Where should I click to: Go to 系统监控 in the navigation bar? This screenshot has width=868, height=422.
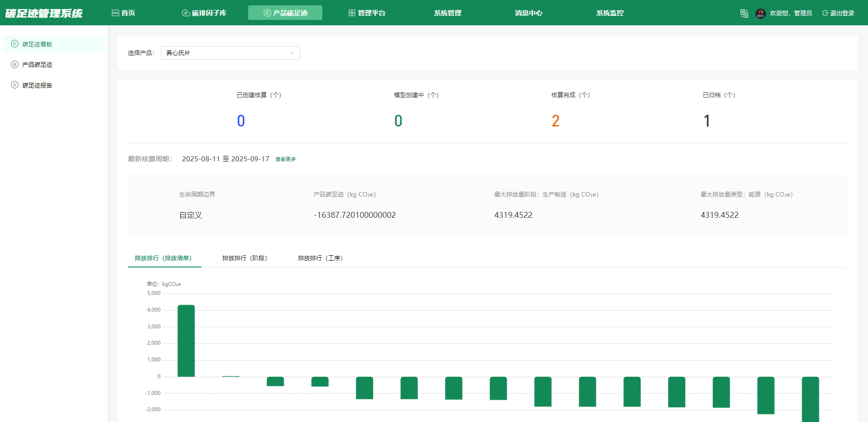pyautogui.click(x=609, y=13)
